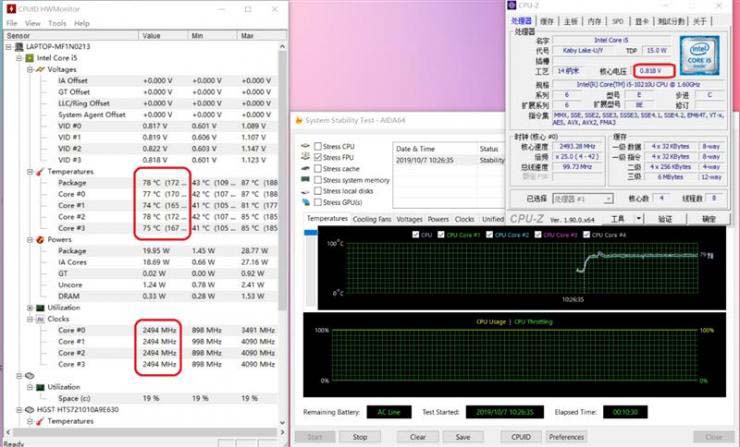Screen dimensions: 740x447
Task: Open the Tools menu in HWMonitor
Action: 57,23
